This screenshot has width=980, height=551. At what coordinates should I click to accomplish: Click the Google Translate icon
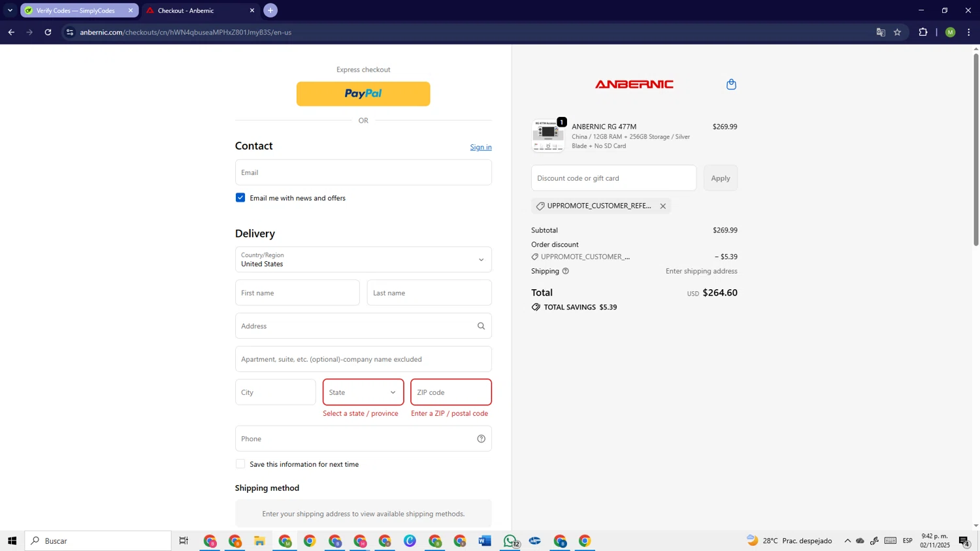coord(881,32)
